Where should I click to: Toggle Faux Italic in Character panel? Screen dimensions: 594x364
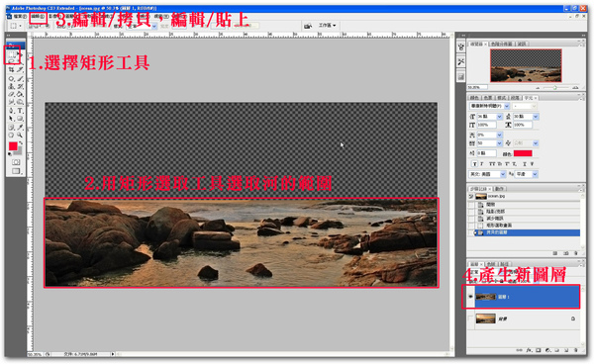coord(482,164)
